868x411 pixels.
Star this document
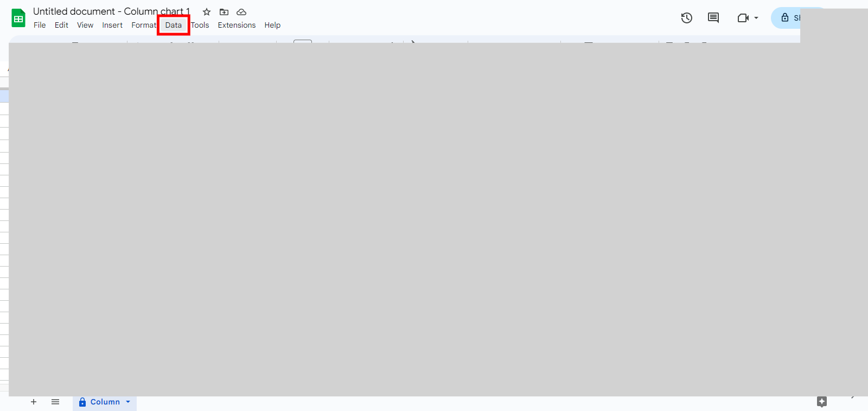pyautogui.click(x=207, y=12)
